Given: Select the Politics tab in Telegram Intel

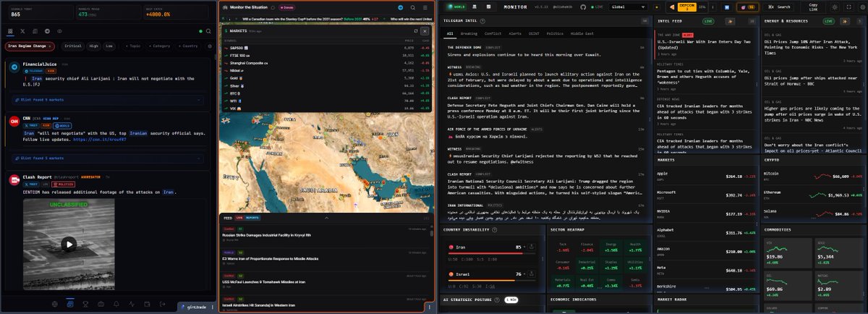Looking at the screenshot, I should (x=555, y=33).
